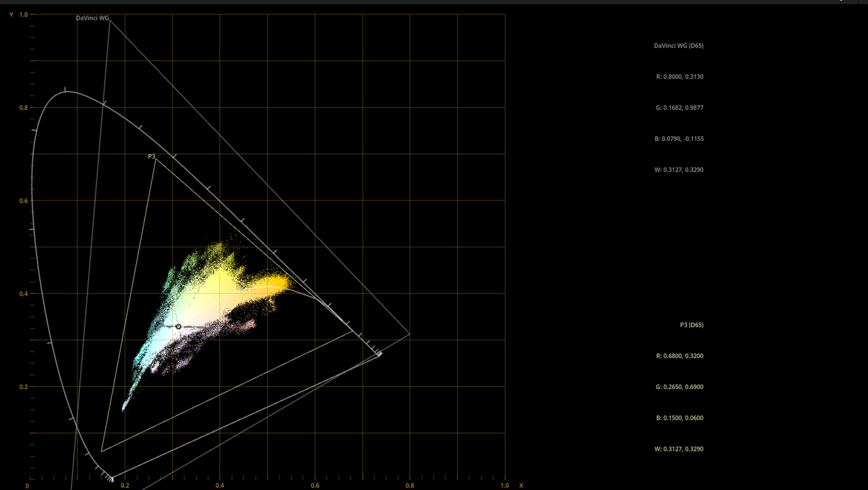The width and height of the screenshot is (868, 490).
Task: Click the 'Y' axis label
Action: (11, 14)
